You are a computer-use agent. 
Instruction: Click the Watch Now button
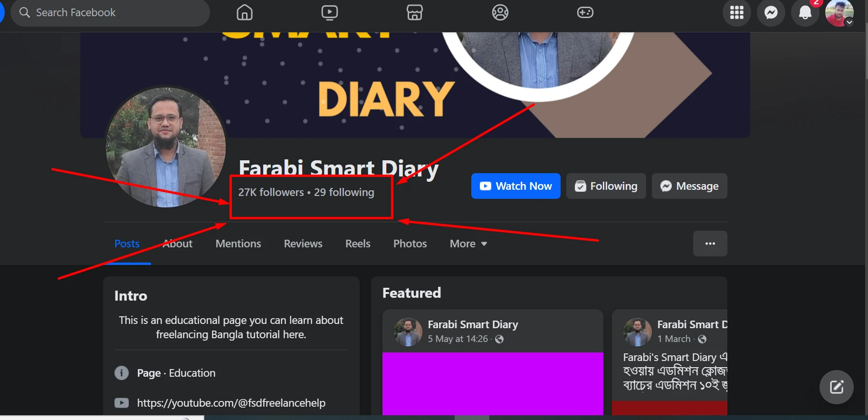point(515,186)
